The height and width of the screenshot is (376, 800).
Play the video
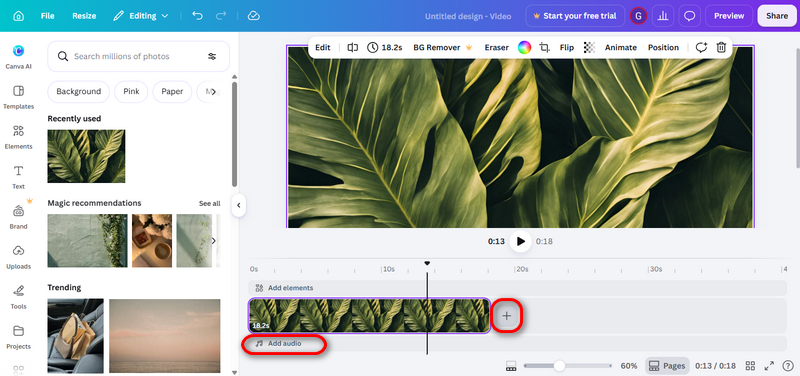[520, 241]
